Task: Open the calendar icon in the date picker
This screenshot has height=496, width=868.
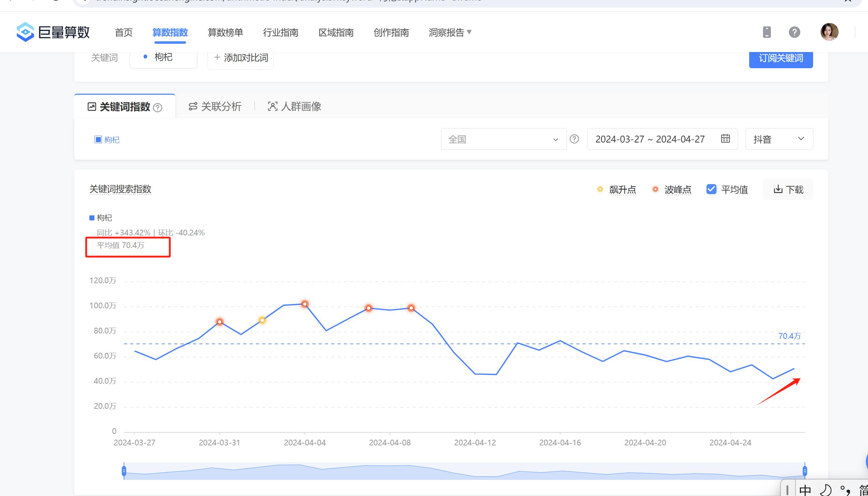Action: (725, 139)
